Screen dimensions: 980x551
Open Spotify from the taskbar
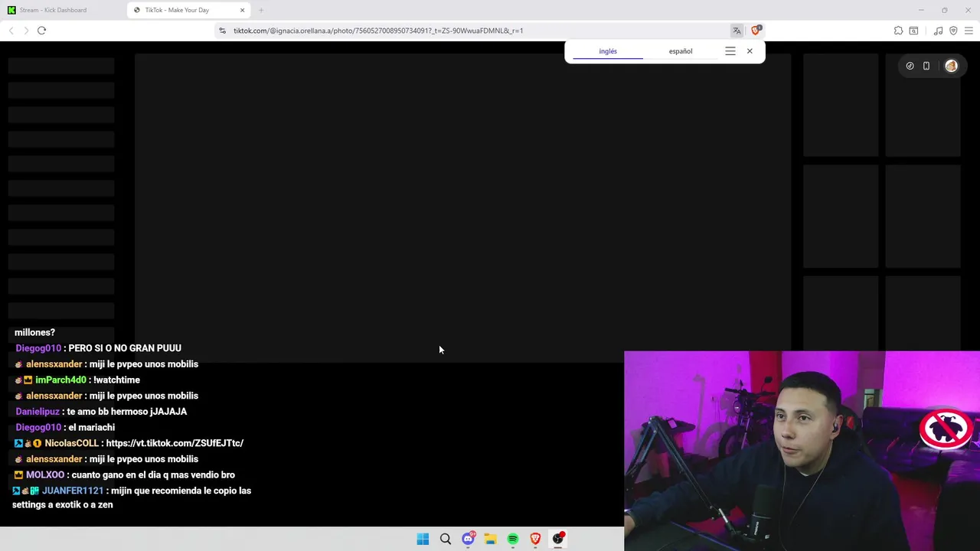coord(513,539)
